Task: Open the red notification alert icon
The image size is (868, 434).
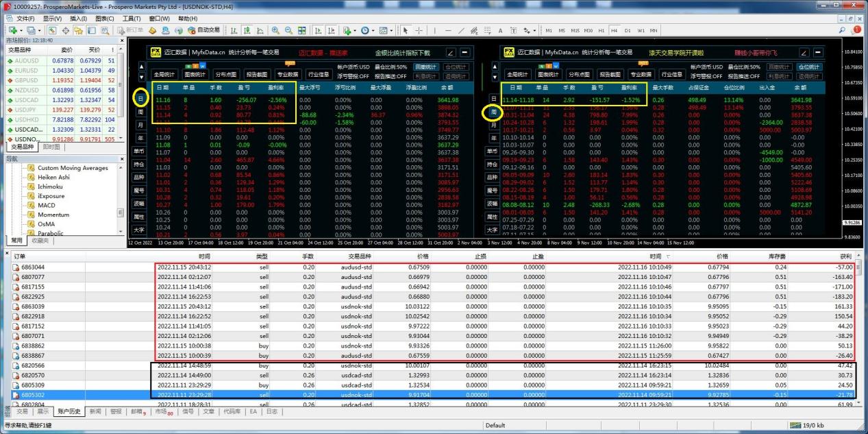Action: coord(856,30)
